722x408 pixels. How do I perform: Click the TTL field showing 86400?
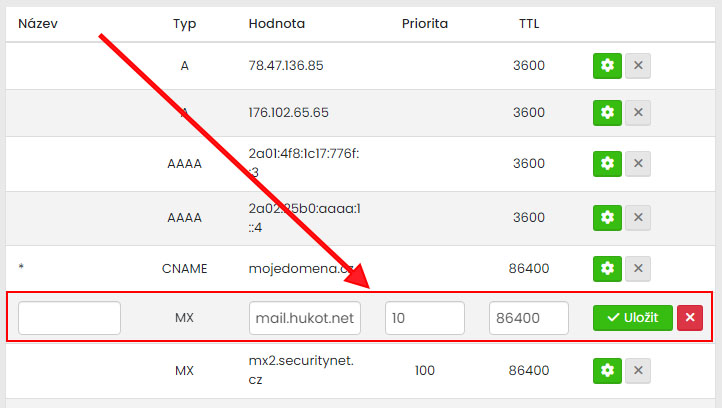529,318
